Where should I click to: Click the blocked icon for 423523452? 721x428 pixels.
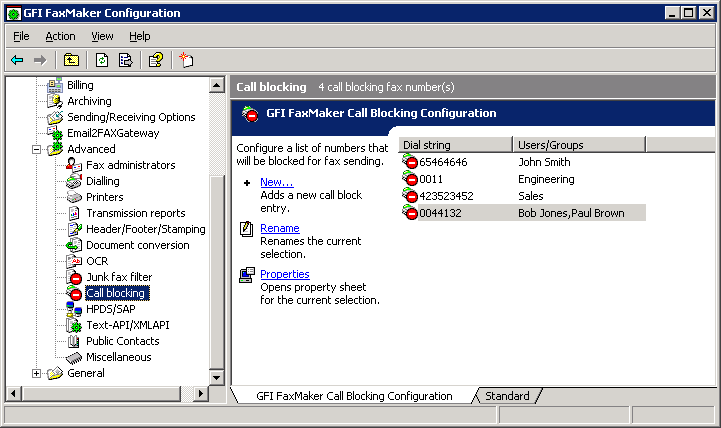pos(410,196)
